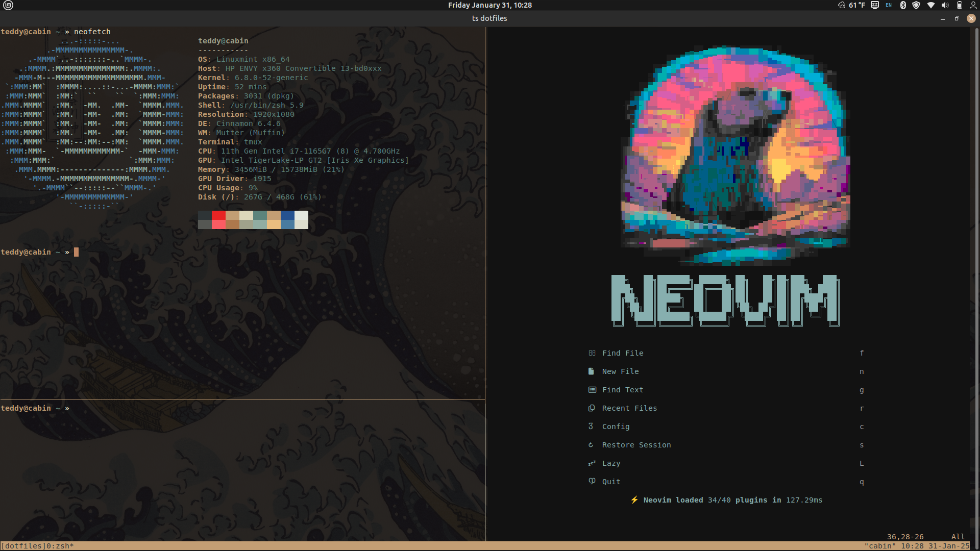The image size is (980, 551).
Task: Select the New File entry label
Action: point(621,371)
